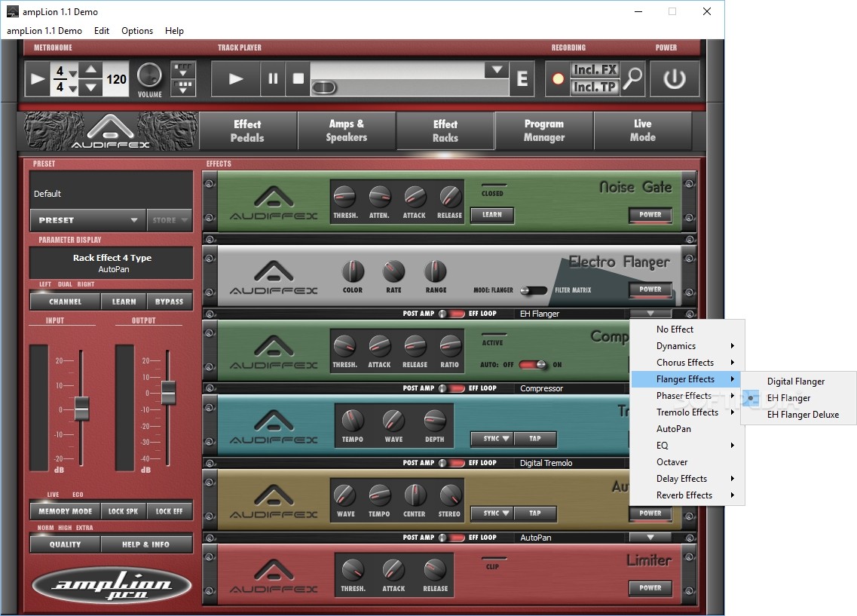Toggle the Incl. FX recording option

click(595, 70)
